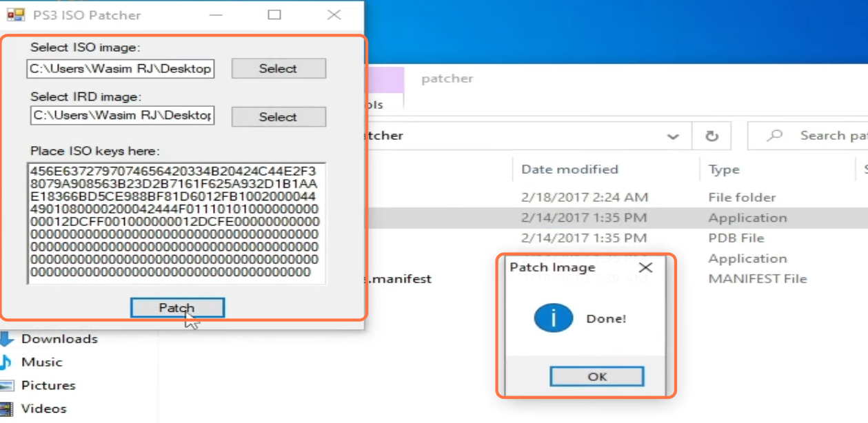Click the Explorer search box
The image size is (868, 423).
[x=807, y=136]
